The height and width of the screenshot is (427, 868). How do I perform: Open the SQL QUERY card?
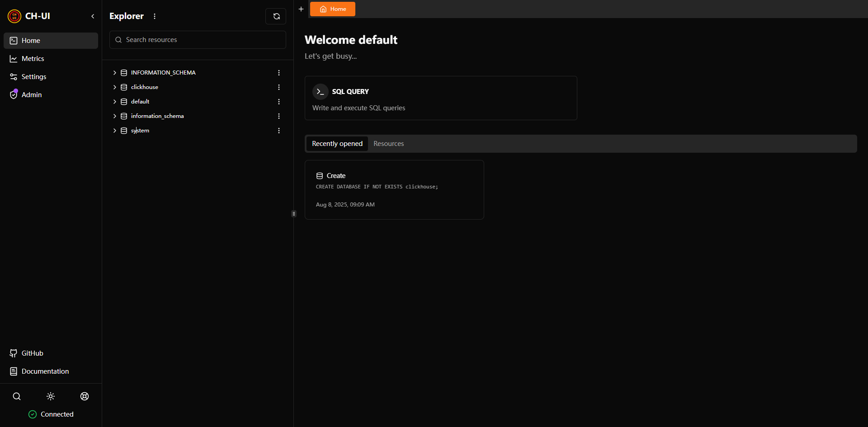pos(441,98)
